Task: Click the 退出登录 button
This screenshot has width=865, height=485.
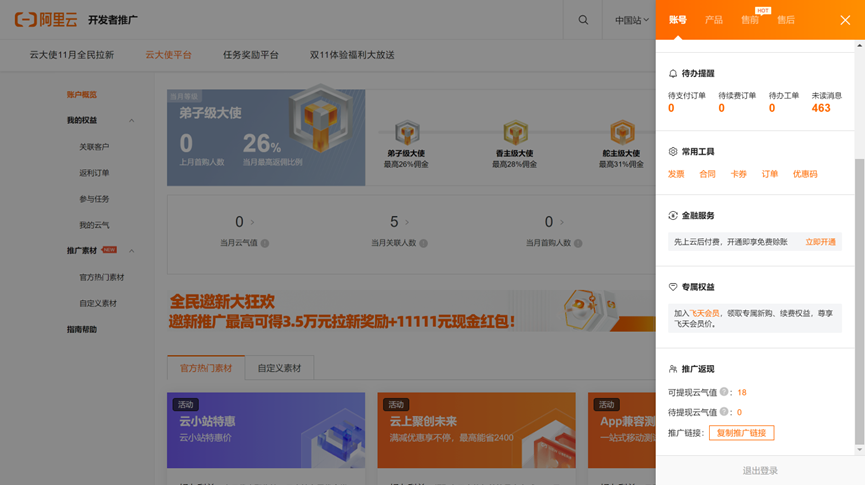Action: tap(760, 471)
